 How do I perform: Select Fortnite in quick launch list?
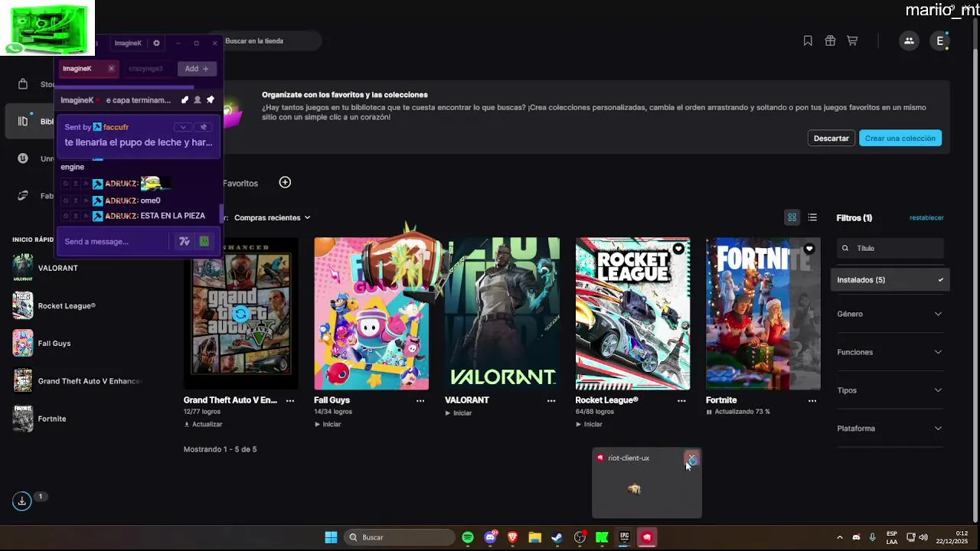click(x=77, y=419)
